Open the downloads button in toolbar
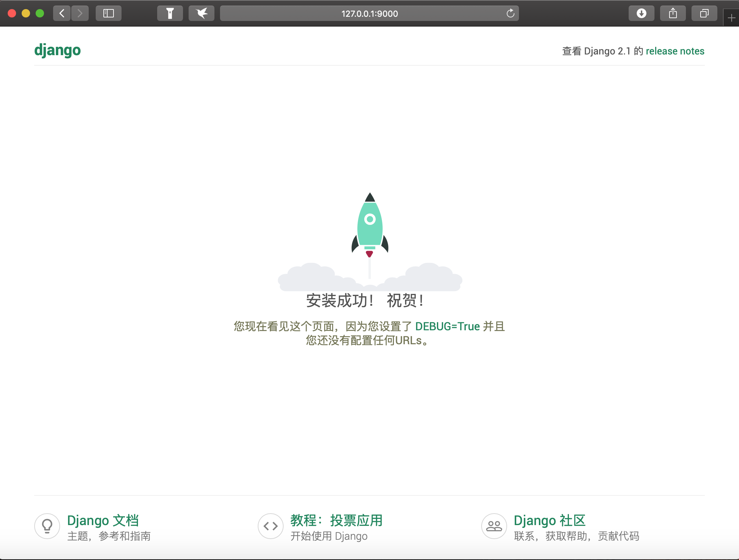The image size is (739, 560). pos(642,14)
